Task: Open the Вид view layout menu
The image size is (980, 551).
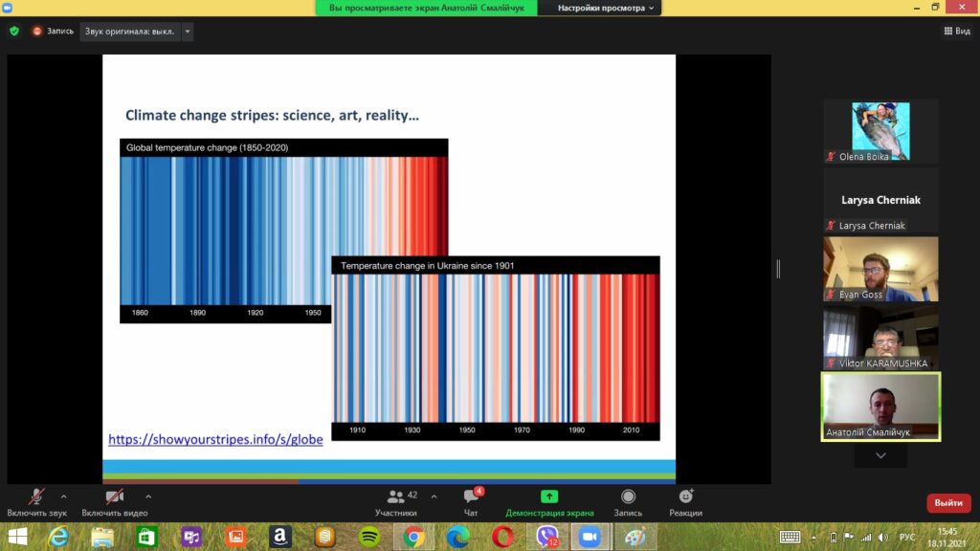Action: click(x=956, y=31)
